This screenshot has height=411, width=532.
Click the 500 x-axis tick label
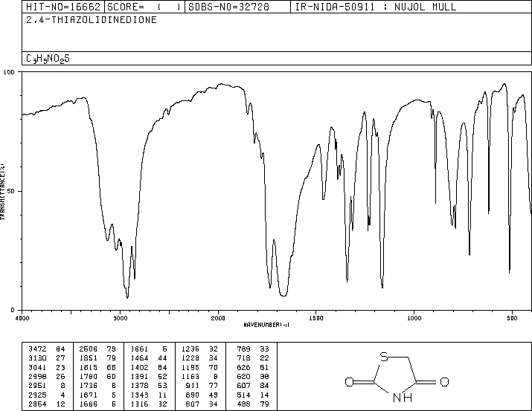(512, 318)
